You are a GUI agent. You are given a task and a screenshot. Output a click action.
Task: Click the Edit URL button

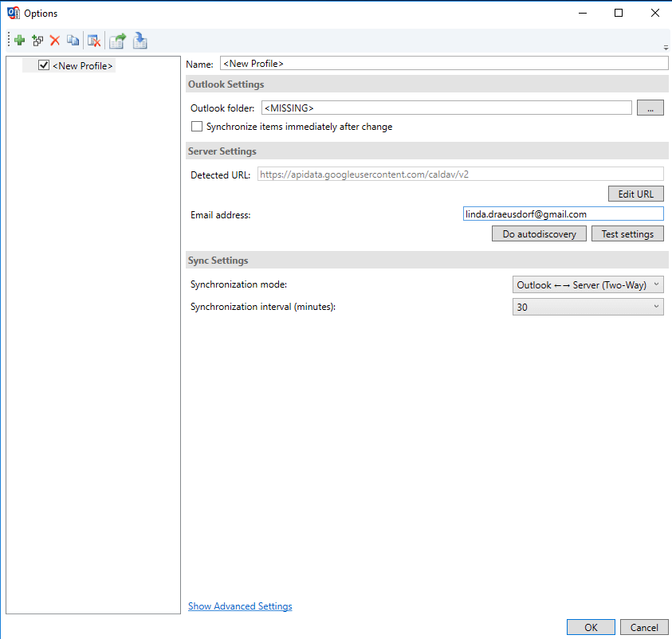[x=635, y=194]
